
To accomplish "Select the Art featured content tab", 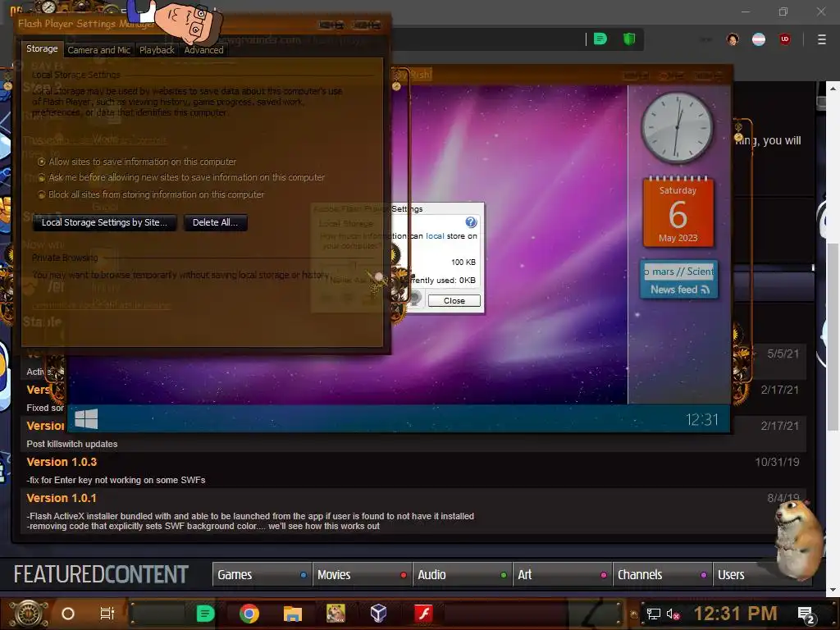I will (x=563, y=574).
